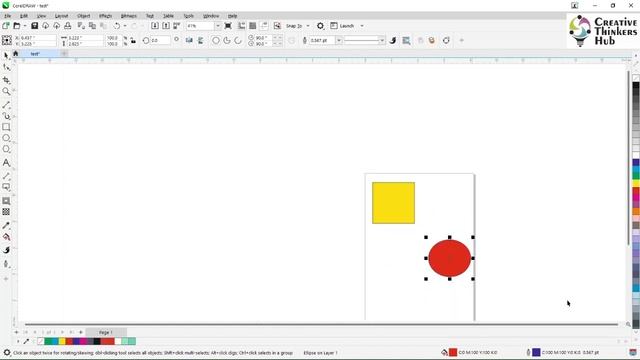The height and width of the screenshot is (360, 640).
Task: Select the pie shape type button
Action: [x=227, y=40]
